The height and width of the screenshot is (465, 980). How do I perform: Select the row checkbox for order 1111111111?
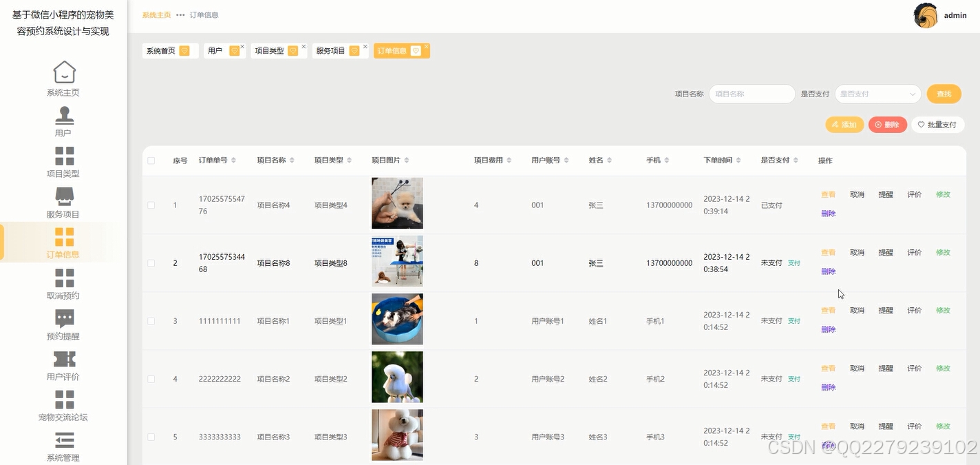point(152,320)
